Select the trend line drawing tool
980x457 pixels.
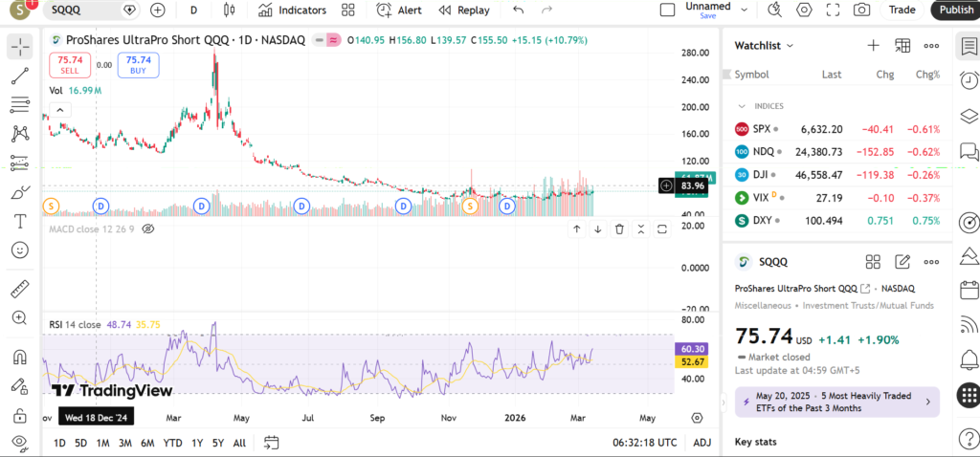tap(20, 76)
